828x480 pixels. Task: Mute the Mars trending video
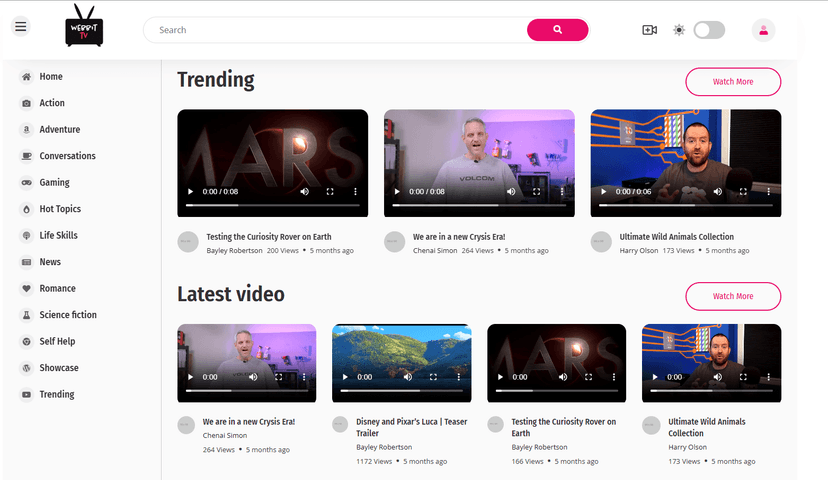click(x=305, y=191)
